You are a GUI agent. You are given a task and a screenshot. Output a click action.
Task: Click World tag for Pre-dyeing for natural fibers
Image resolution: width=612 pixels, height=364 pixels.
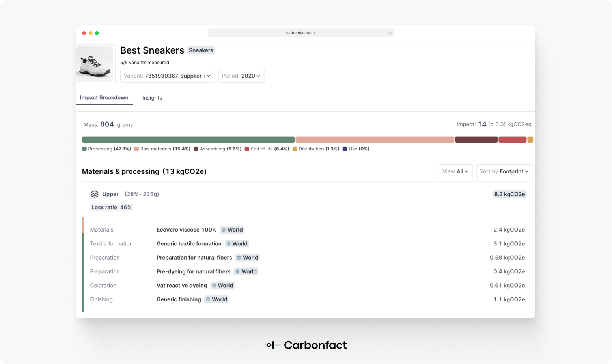tap(246, 271)
